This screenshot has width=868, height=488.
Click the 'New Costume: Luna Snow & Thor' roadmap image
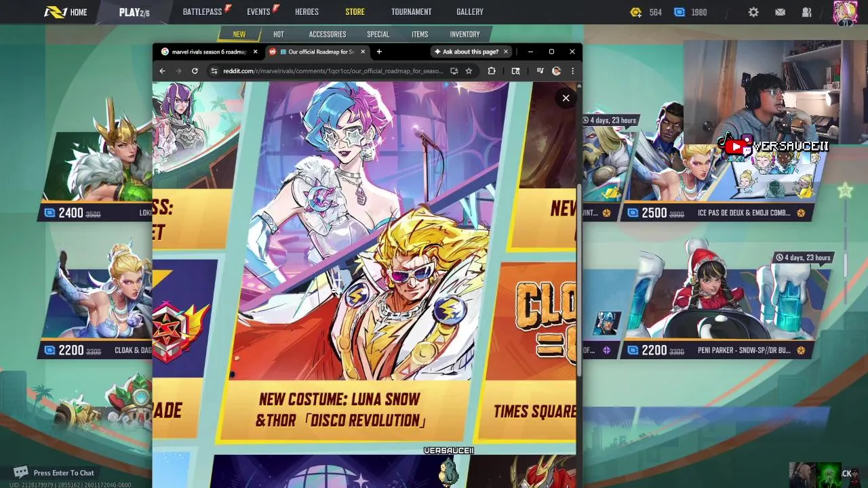(363, 261)
